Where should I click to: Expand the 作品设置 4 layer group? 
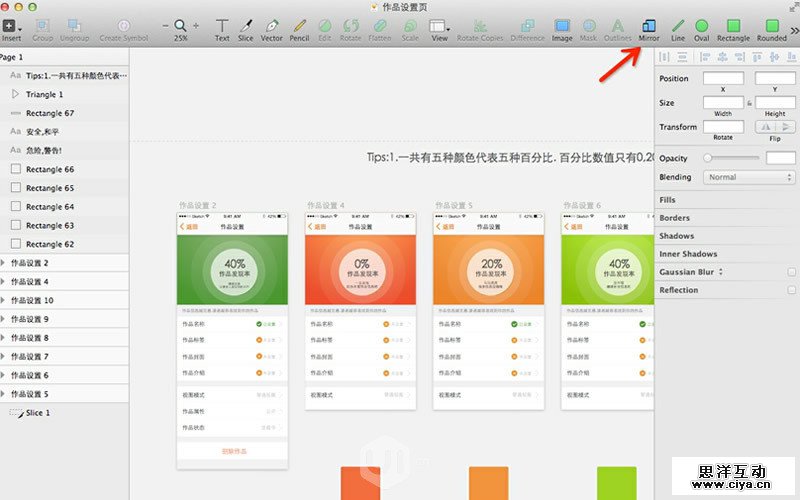3,282
